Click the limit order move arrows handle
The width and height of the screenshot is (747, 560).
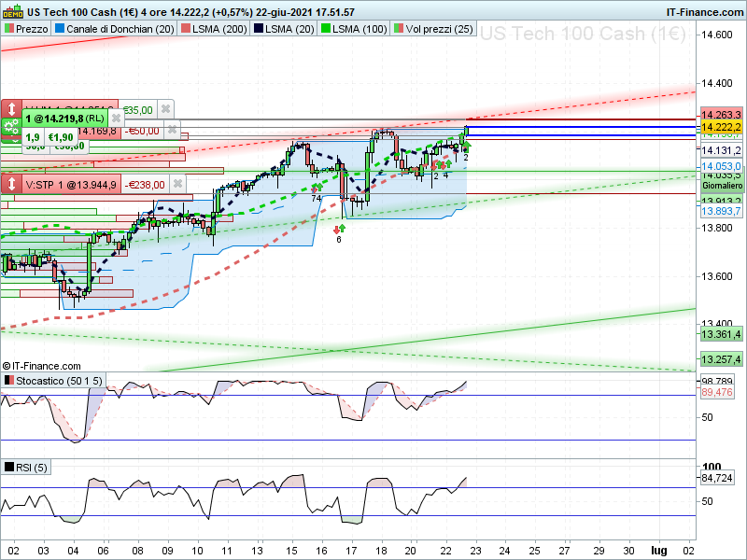click(x=11, y=108)
